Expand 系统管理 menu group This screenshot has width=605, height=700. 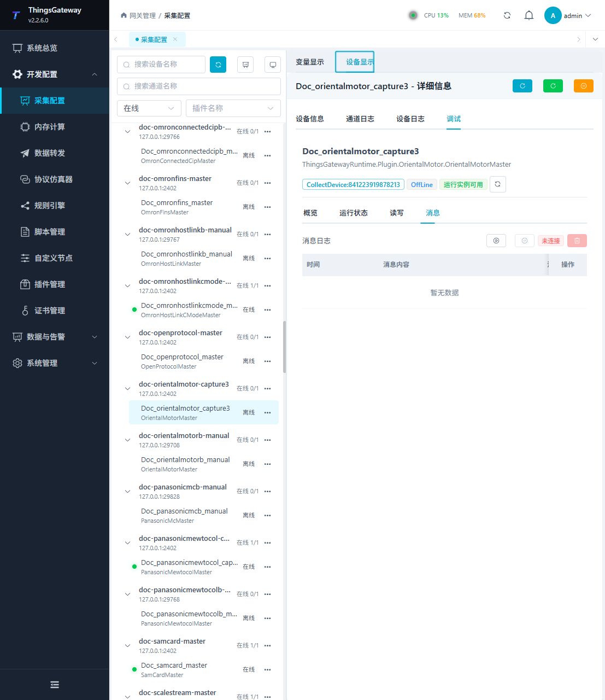click(x=55, y=363)
